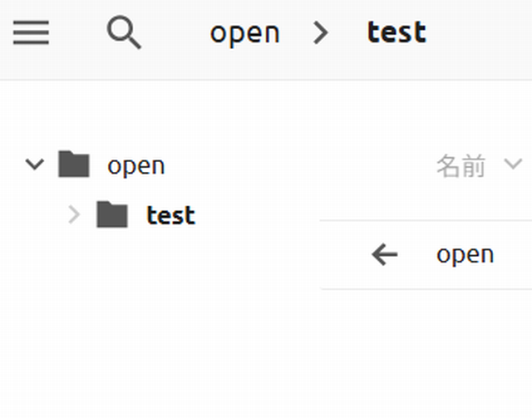This screenshot has width=532, height=418.
Task: Click the folder icon beside tree item open
Action: coord(74,165)
